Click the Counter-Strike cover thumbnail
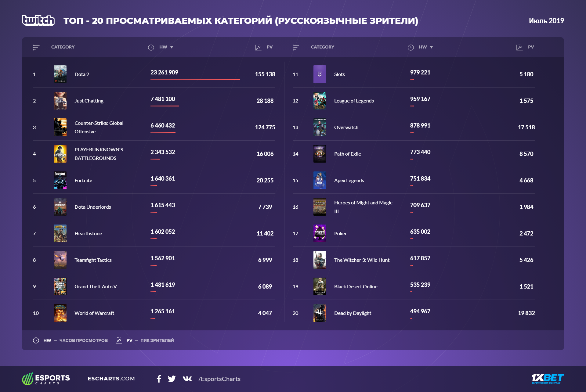 (x=60, y=127)
